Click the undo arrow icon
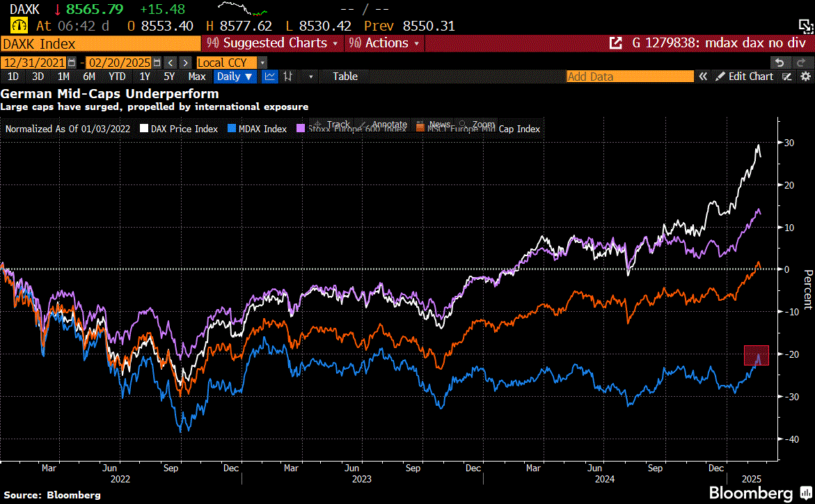Screen dimensions: 815x504 pos(779,63)
